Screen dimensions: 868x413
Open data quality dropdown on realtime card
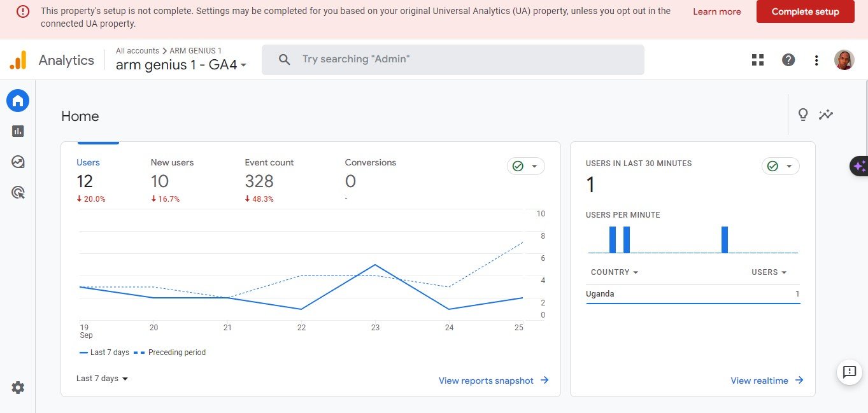(781, 166)
